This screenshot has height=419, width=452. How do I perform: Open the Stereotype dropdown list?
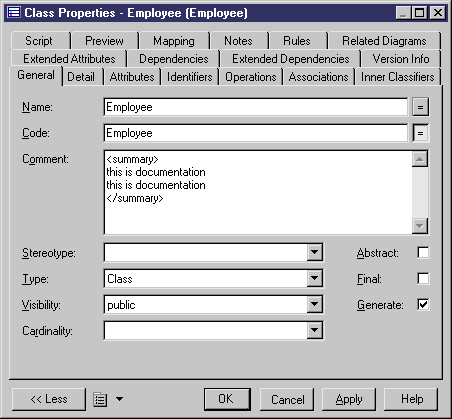point(315,252)
